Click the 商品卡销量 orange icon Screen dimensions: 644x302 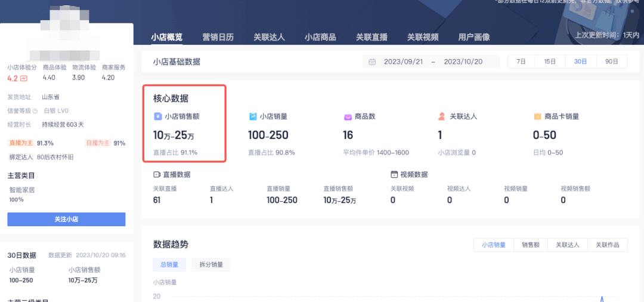(537, 117)
